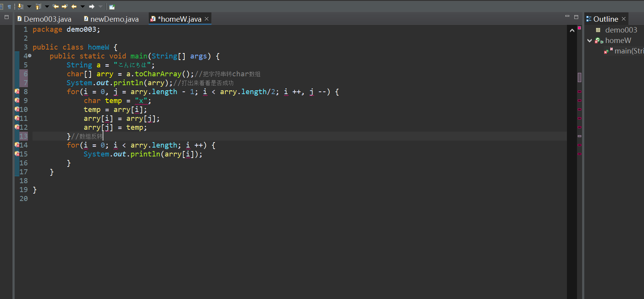Viewport: 644px width, 299px height.
Task: Switch to newDemo.java tab
Action: 112,19
